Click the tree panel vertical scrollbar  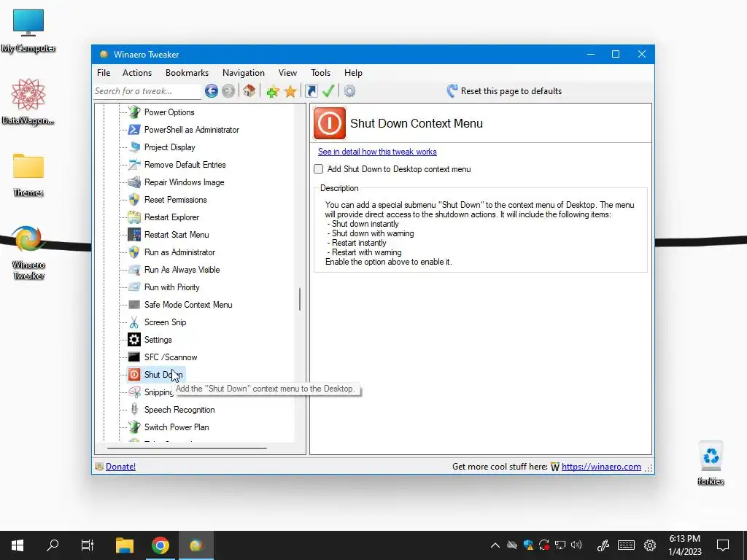click(300, 299)
